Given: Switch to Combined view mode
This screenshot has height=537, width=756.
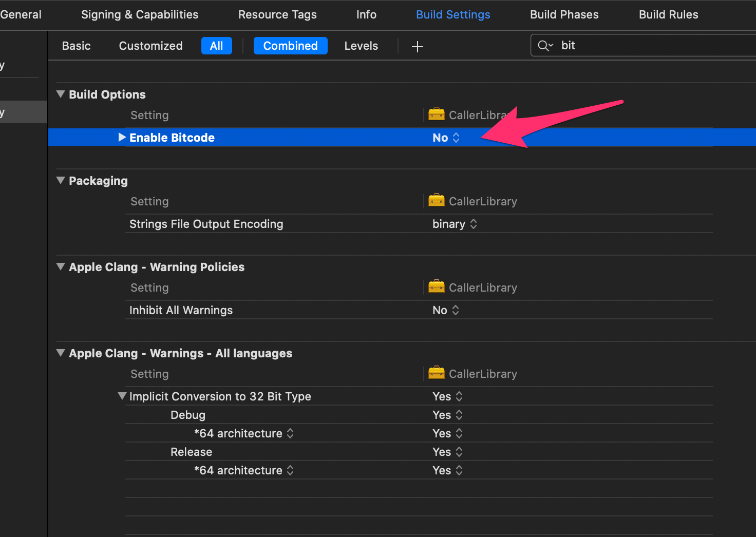Looking at the screenshot, I should (290, 46).
